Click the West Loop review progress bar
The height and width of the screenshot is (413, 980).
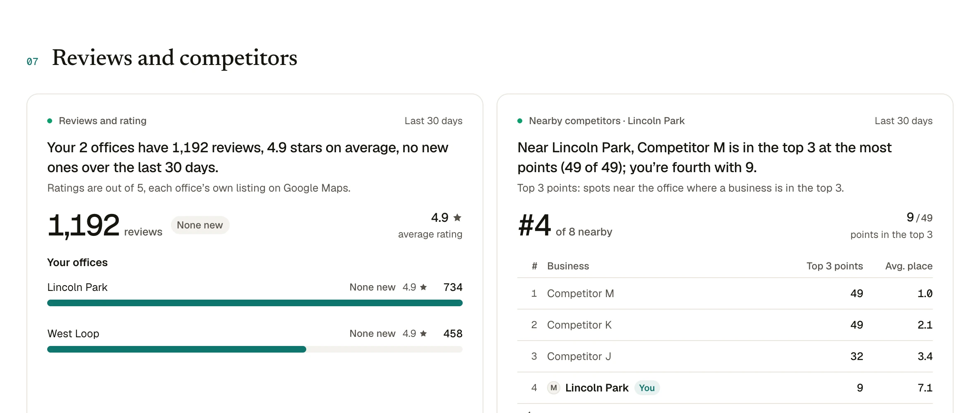pos(255,349)
